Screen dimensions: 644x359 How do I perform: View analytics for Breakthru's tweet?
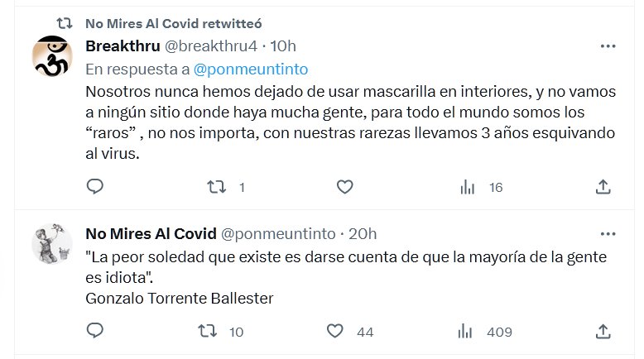468,188
